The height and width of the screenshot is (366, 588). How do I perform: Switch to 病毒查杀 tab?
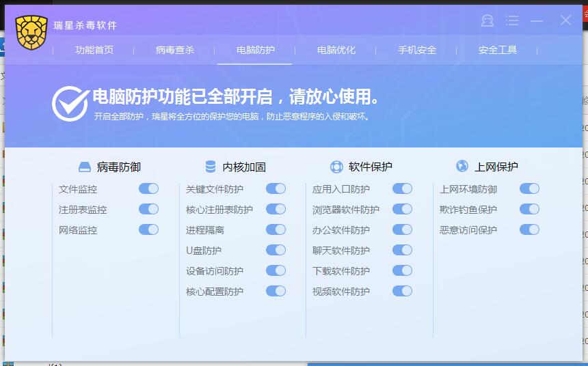(175, 50)
